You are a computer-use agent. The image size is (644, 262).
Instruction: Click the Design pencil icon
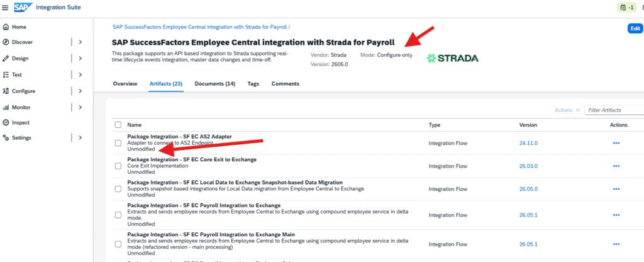click(6, 59)
